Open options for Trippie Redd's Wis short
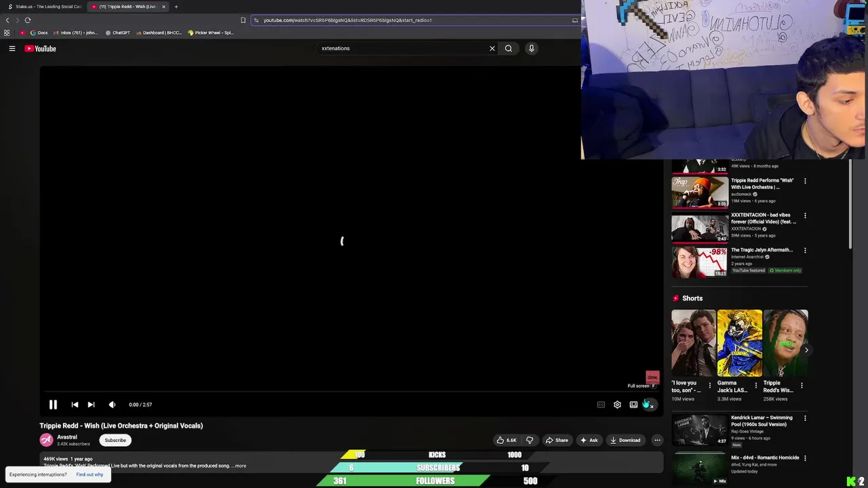868x488 pixels. click(802, 385)
